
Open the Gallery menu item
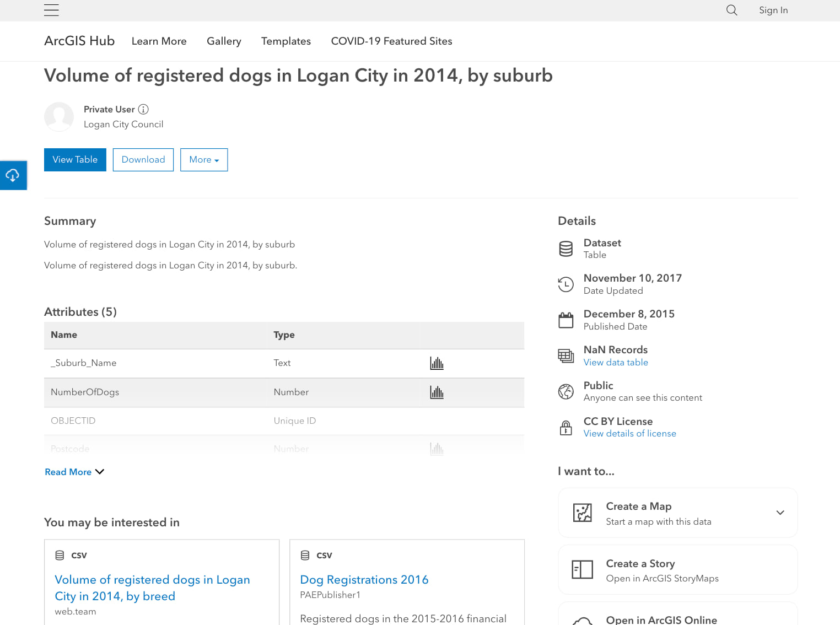coord(224,41)
